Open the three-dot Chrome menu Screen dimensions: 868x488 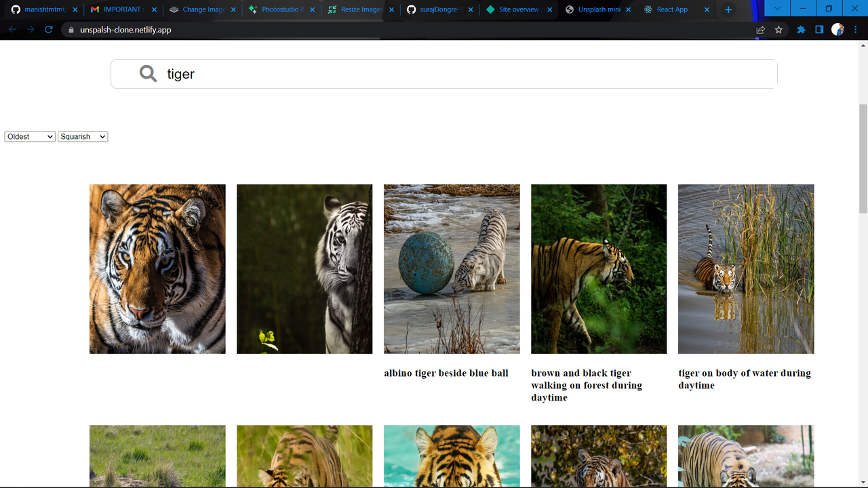tap(856, 29)
